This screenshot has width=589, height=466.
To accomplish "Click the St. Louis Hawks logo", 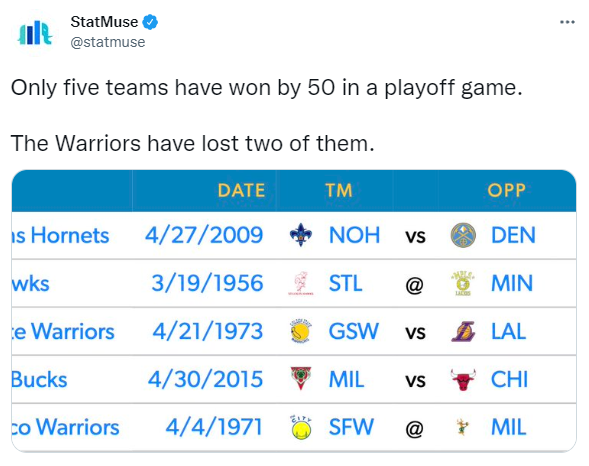I will pos(301,284).
